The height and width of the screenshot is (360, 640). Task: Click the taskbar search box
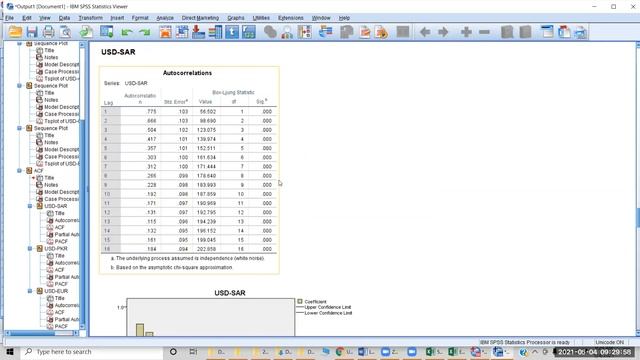91,352
